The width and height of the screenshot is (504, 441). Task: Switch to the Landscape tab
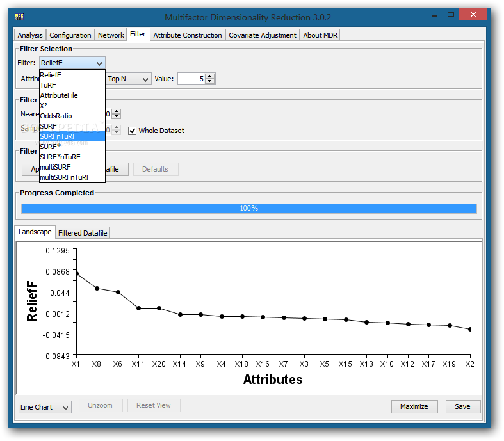tap(35, 232)
